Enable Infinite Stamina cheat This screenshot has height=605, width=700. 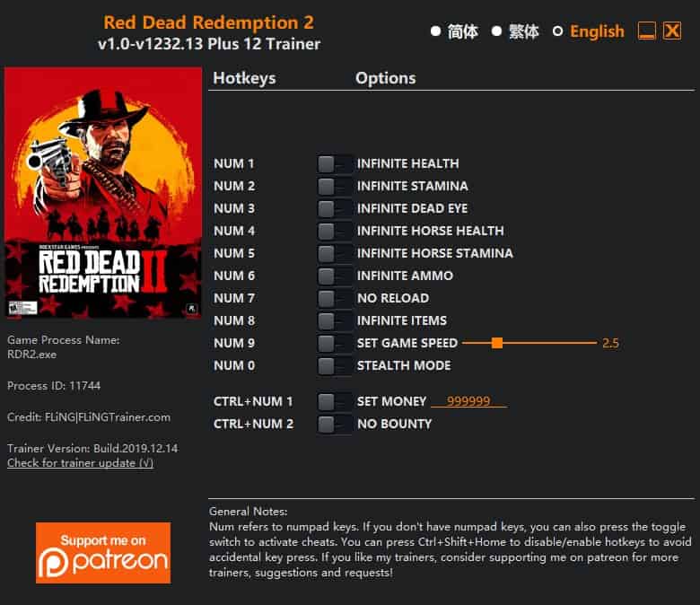(334, 186)
